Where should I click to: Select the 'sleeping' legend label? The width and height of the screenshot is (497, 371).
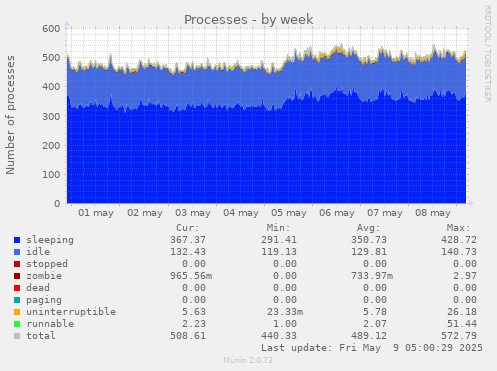pyautogui.click(x=50, y=240)
